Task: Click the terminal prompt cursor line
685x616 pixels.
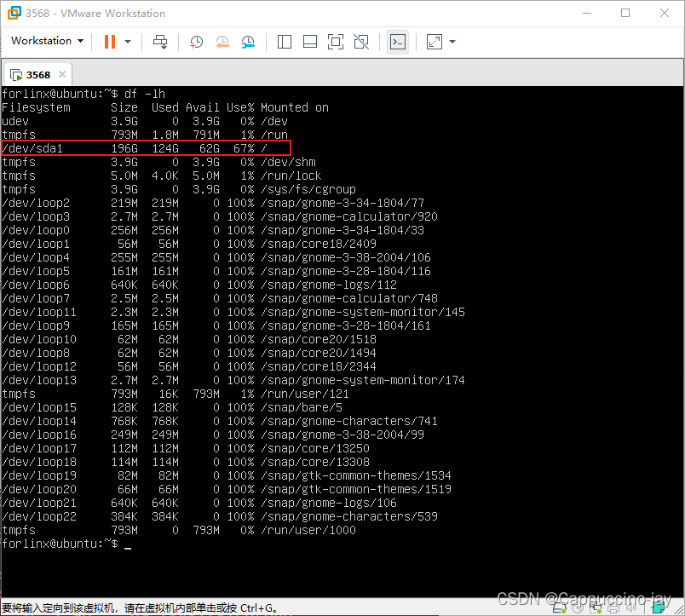Action: tap(66, 544)
